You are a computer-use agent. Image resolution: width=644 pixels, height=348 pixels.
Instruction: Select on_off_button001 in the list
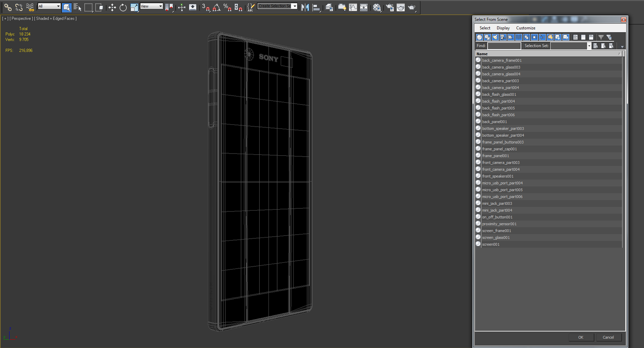pyautogui.click(x=548, y=217)
